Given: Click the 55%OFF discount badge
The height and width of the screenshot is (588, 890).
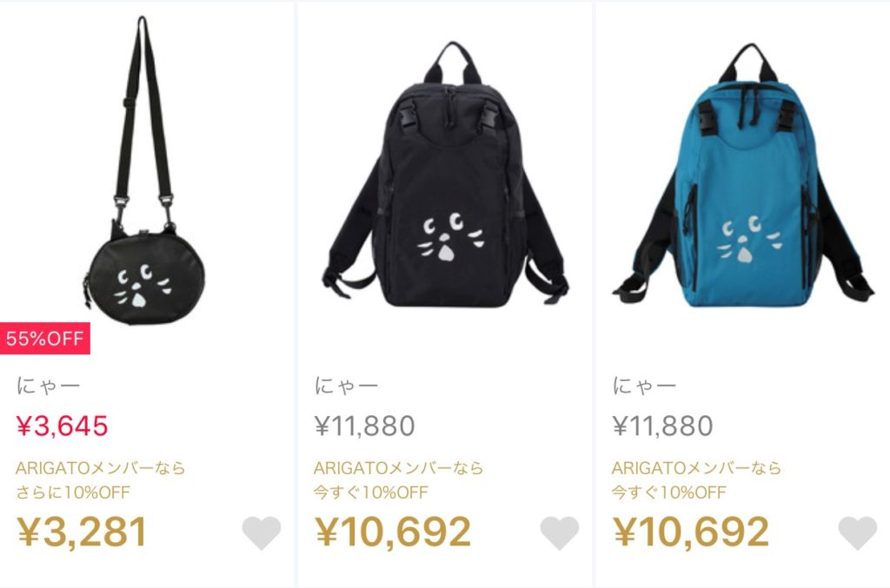Looking at the screenshot, I should pos(45,339).
